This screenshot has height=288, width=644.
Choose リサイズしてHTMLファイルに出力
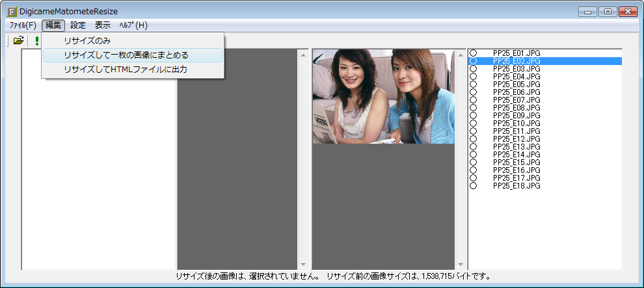coord(133,70)
